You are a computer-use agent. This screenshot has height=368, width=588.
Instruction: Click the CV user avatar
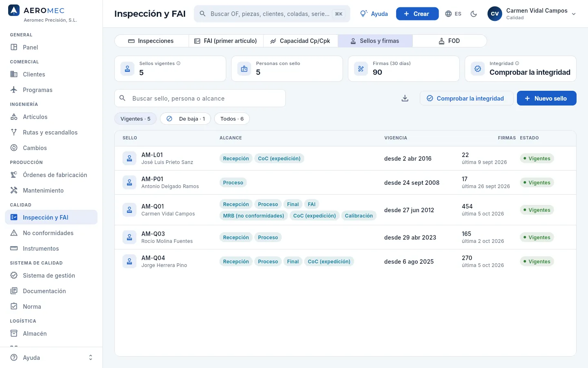pos(495,14)
